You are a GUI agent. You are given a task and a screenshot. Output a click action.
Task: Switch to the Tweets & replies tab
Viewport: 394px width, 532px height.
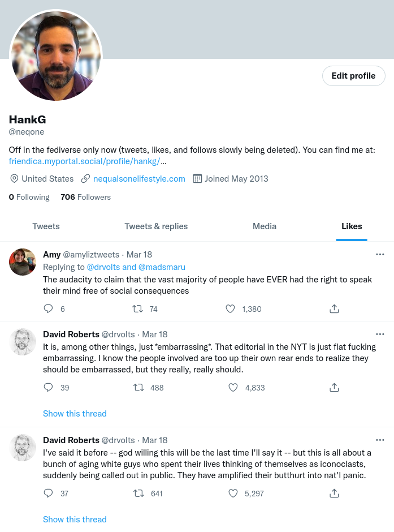156,226
